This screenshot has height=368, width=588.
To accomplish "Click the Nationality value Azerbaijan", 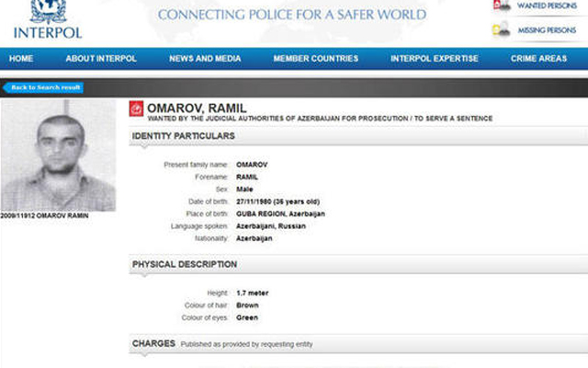I will pyautogui.click(x=254, y=238).
